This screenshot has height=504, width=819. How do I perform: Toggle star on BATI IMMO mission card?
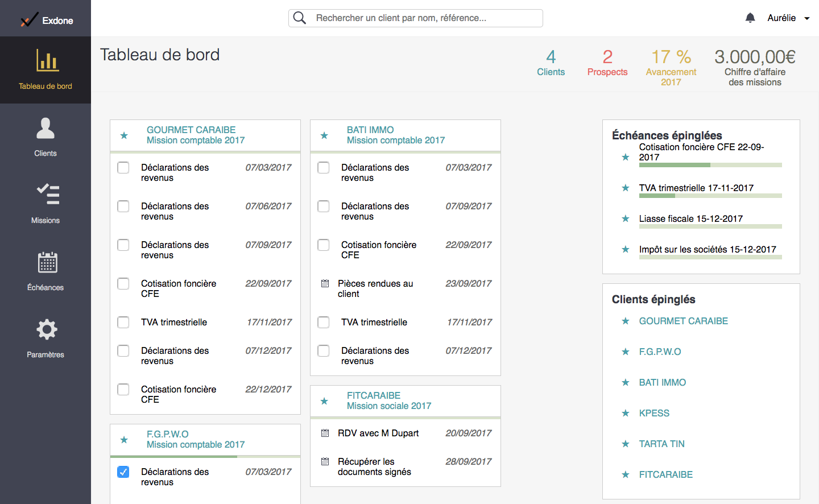pyautogui.click(x=324, y=135)
